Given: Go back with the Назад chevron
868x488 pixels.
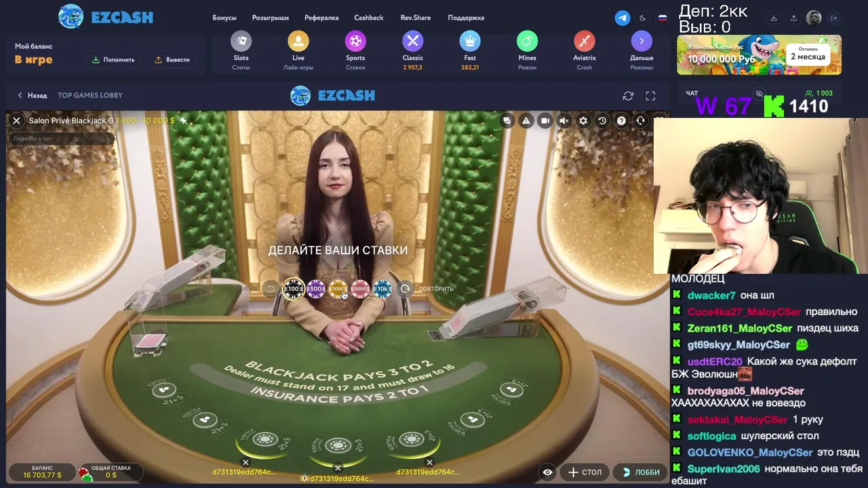Looking at the screenshot, I should (x=32, y=96).
